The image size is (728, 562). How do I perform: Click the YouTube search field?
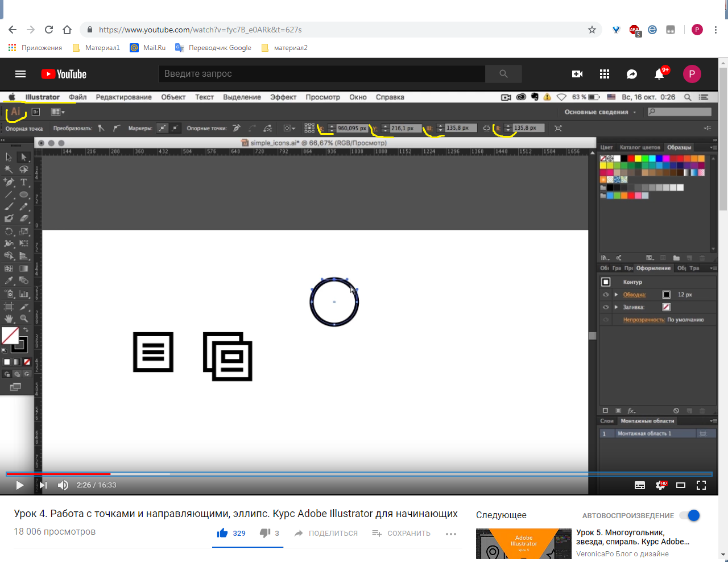click(321, 74)
